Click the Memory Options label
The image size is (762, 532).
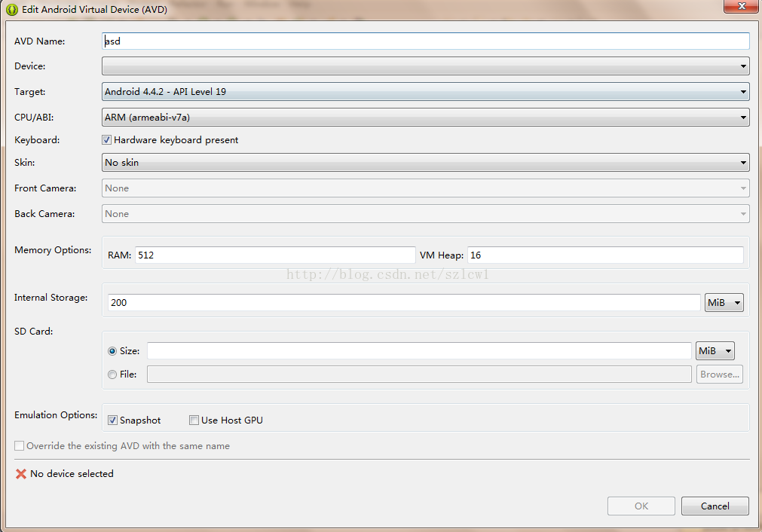(53, 249)
